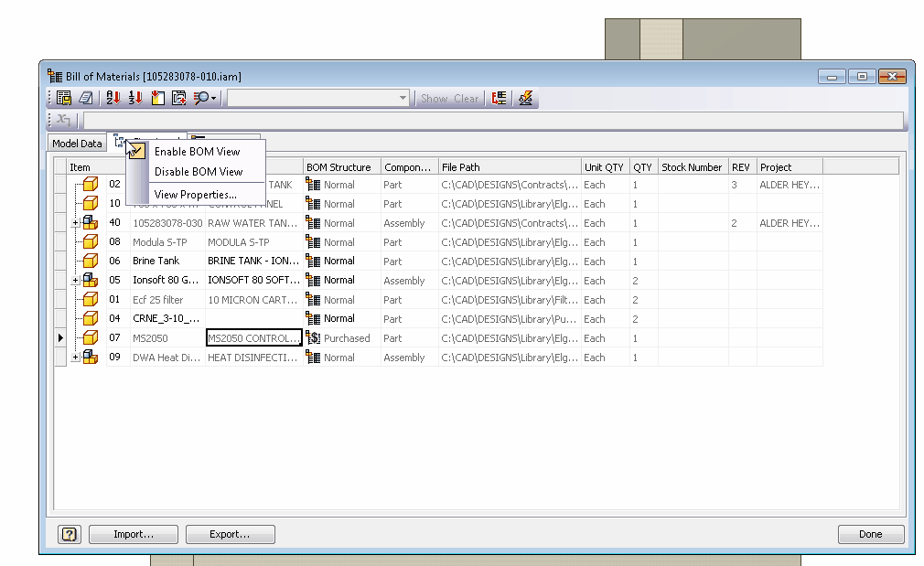The width and height of the screenshot is (924, 566).
Task: Select the MS2050 CONTROL description cell
Action: pyautogui.click(x=254, y=338)
